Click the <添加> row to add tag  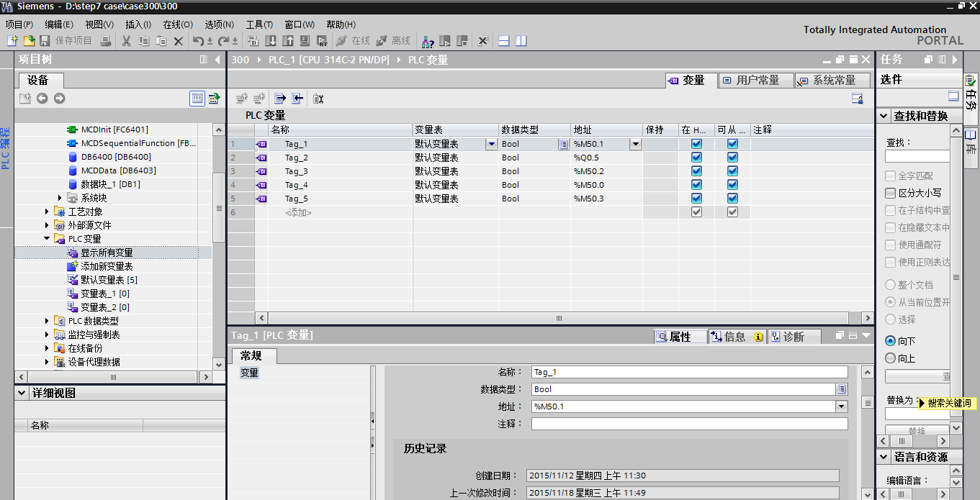(x=298, y=212)
